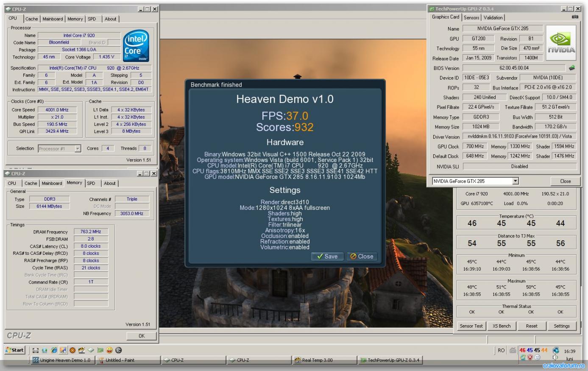Switch to Real Temp 3.00 taskbar button
The image size is (588, 371).
pos(324,360)
